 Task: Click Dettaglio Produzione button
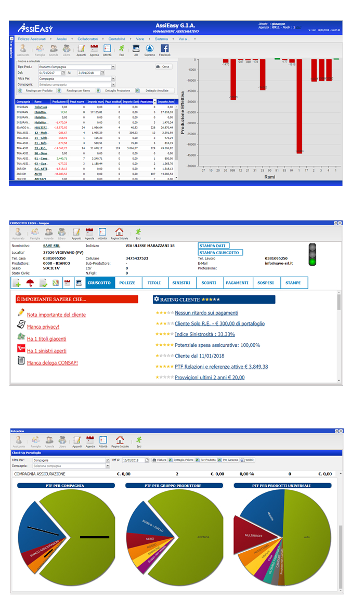114,91
